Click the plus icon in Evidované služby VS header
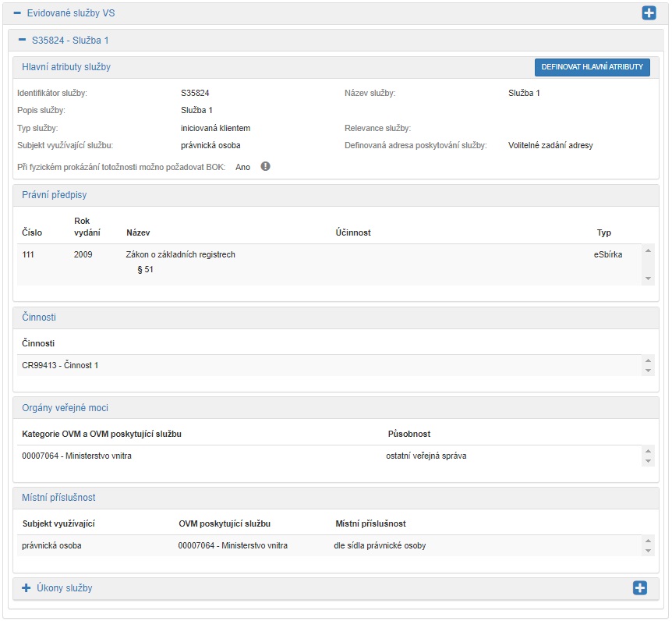 pos(649,13)
